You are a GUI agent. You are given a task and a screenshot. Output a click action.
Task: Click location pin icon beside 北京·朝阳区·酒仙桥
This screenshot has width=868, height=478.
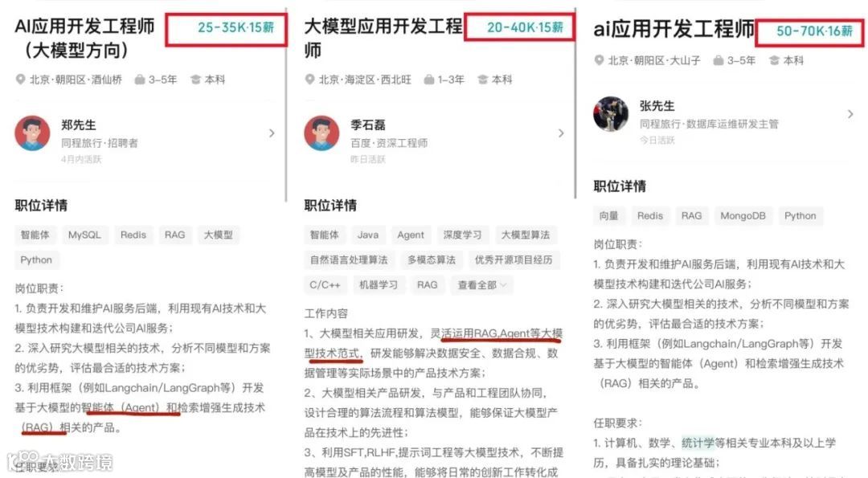pyautogui.click(x=20, y=80)
